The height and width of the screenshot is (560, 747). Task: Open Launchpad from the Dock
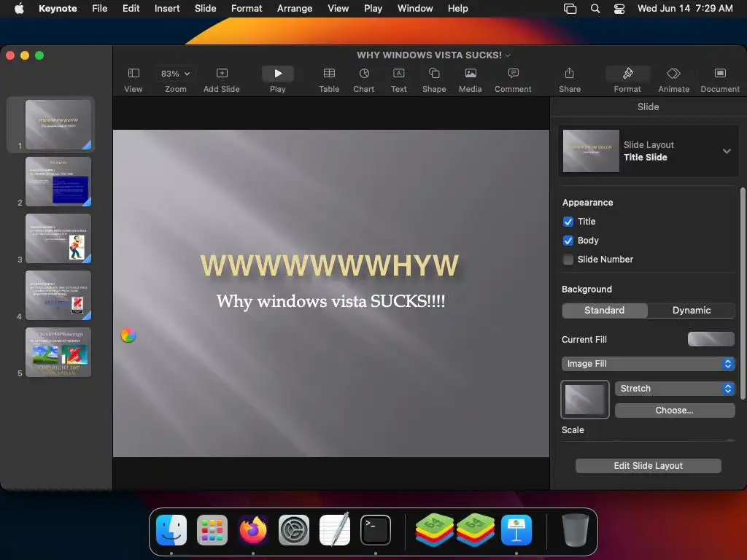(212, 529)
